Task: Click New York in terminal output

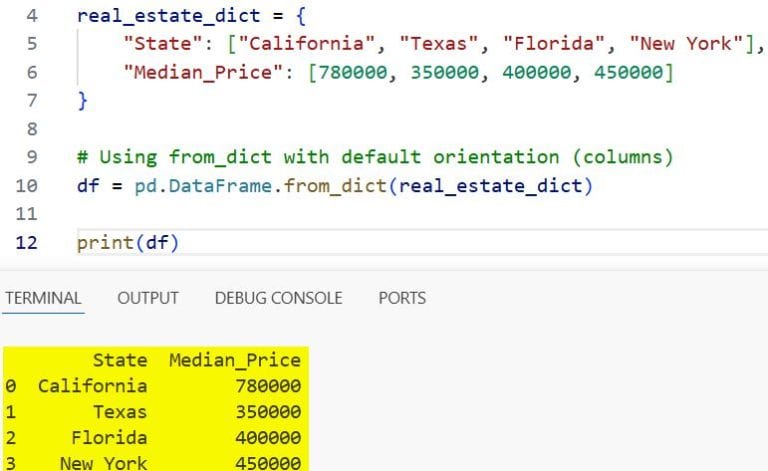Action: (103, 463)
